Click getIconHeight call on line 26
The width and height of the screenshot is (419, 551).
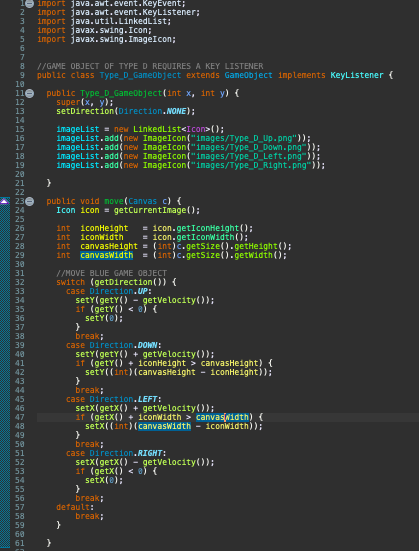208,228
